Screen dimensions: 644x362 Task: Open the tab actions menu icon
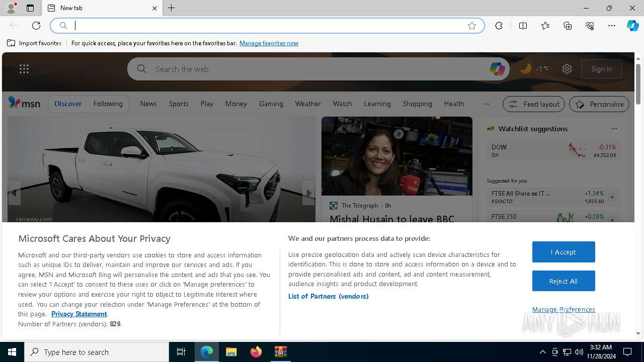click(30, 8)
